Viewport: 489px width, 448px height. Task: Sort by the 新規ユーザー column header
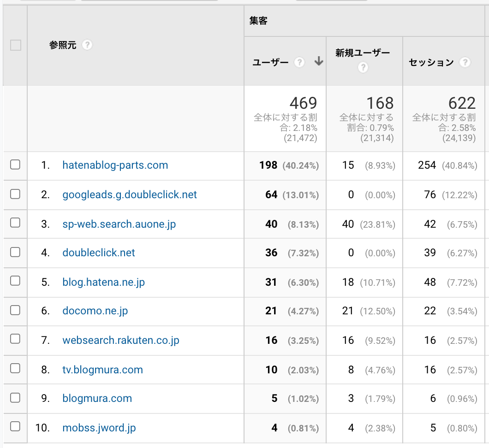click(363, 53)
